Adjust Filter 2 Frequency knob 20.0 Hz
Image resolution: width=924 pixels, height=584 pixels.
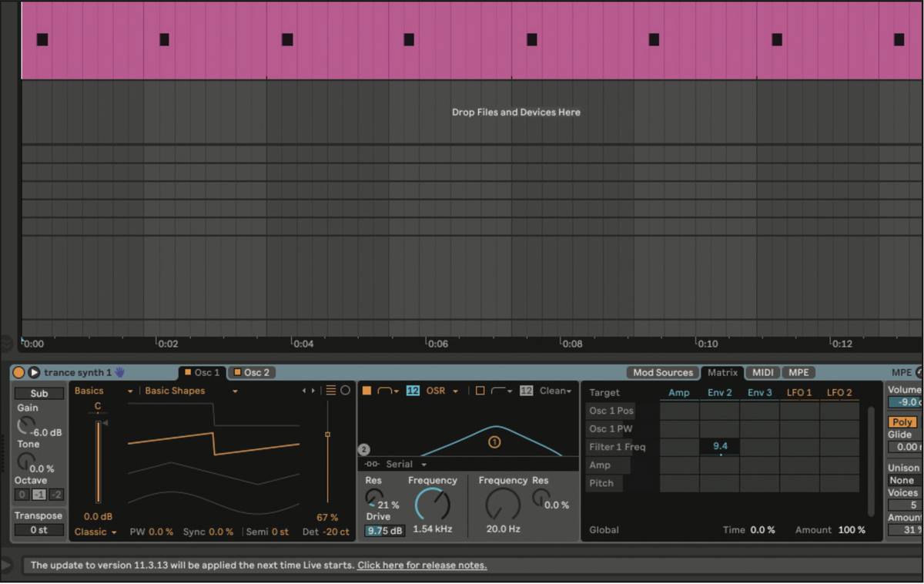pyautogui.click(x=503, y=505)
